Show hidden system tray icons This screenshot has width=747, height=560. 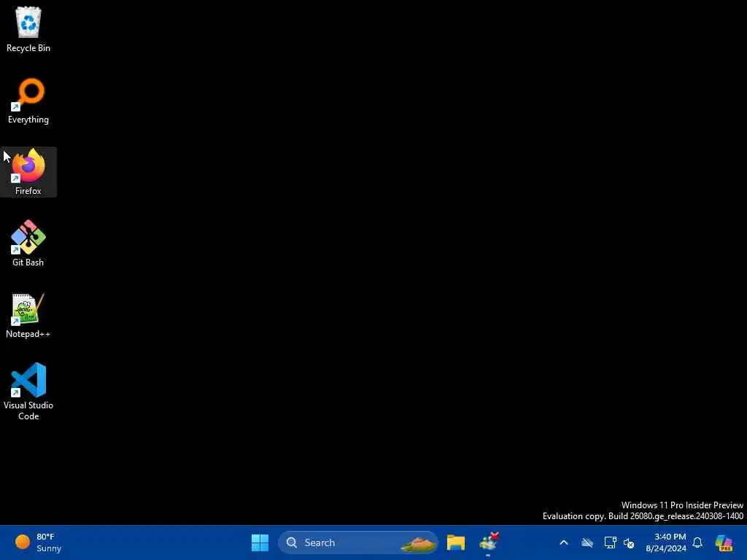pos(564,542)
